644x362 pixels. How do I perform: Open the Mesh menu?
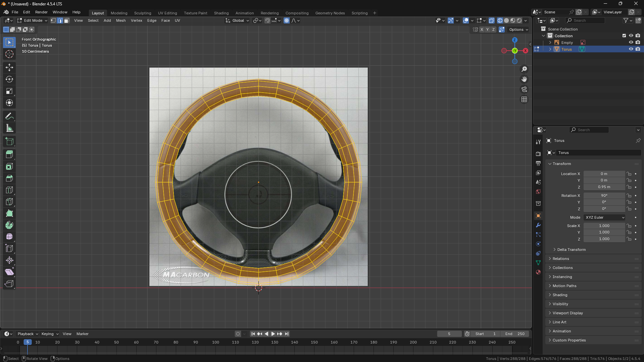(120, 20)
